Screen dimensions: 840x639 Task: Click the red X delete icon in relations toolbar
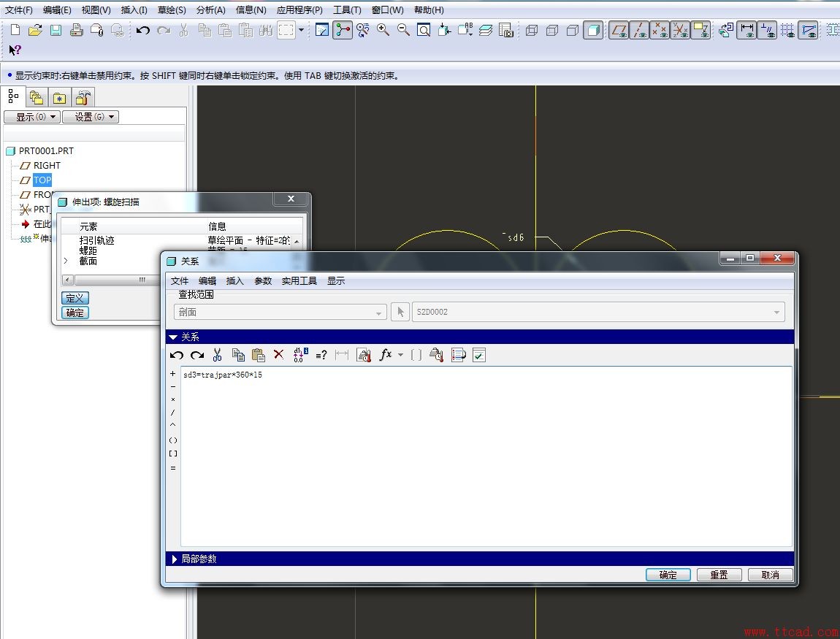tap(278, 355)
